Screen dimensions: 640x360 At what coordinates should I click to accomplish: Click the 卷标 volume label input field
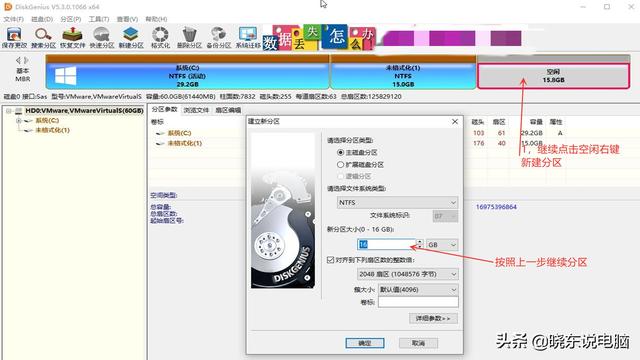418,302
